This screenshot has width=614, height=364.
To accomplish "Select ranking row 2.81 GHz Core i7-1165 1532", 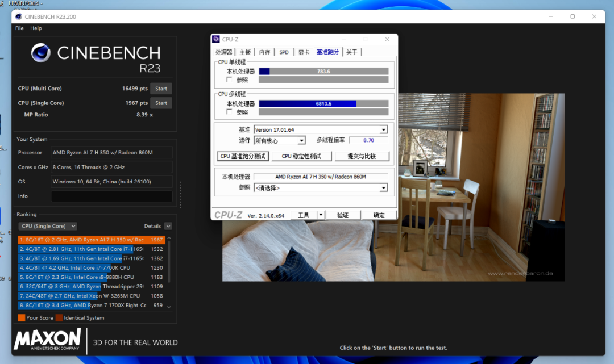I will 92,249.
